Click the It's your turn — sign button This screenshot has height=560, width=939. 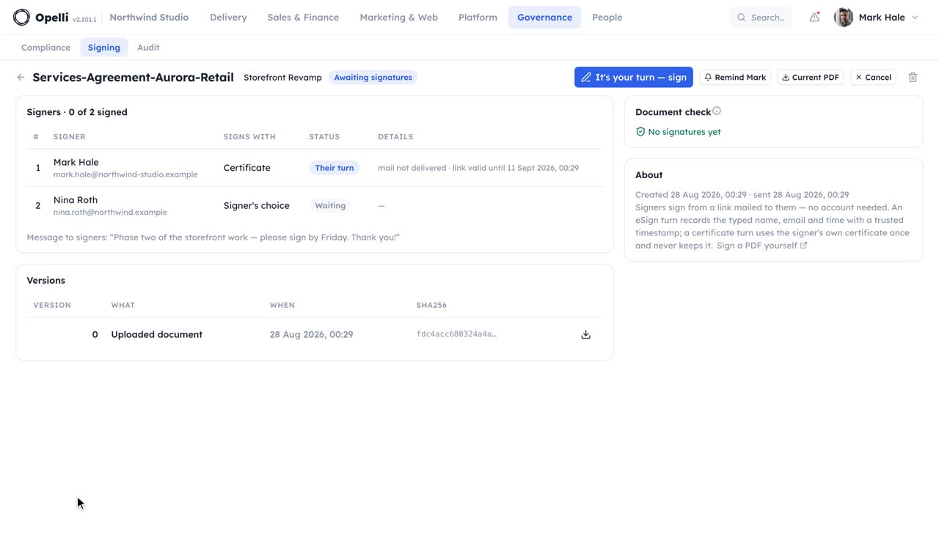(634, 77)
